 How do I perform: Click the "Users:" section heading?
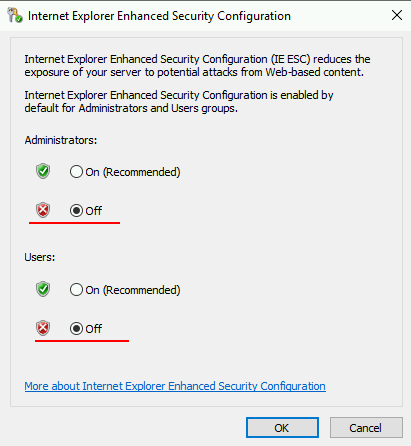pos(40,257)
